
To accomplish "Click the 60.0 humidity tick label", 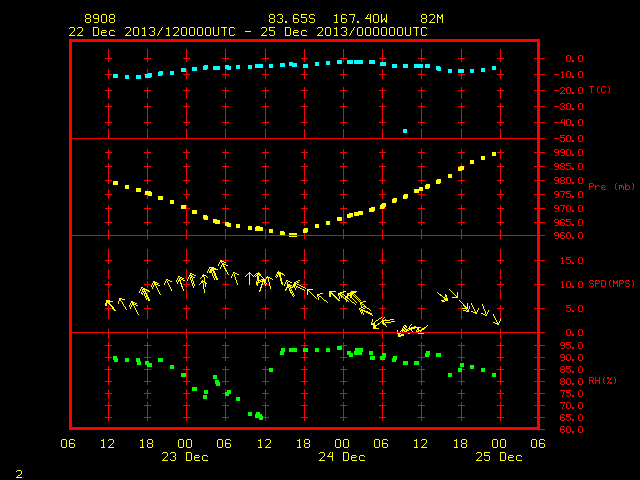I will point(572,429).
